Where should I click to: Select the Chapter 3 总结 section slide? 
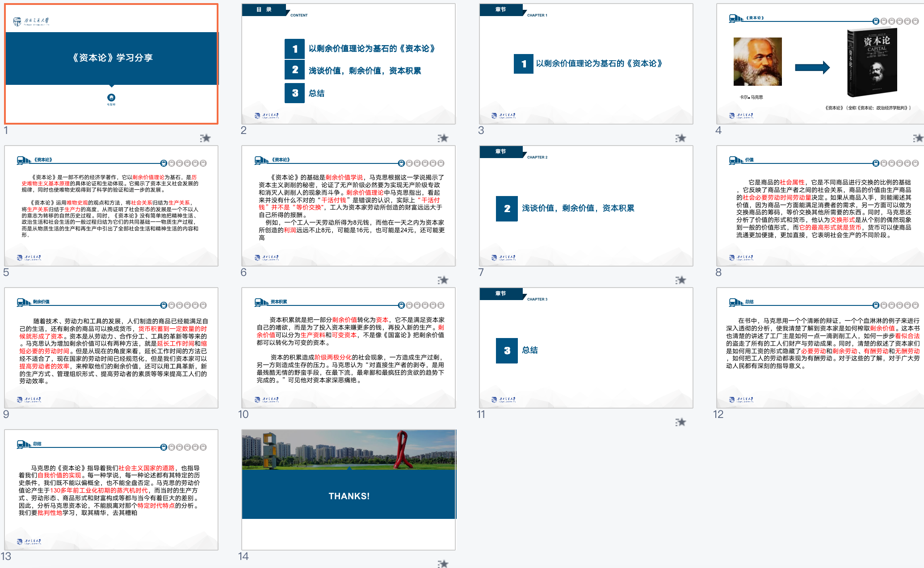tap(586, 348)
